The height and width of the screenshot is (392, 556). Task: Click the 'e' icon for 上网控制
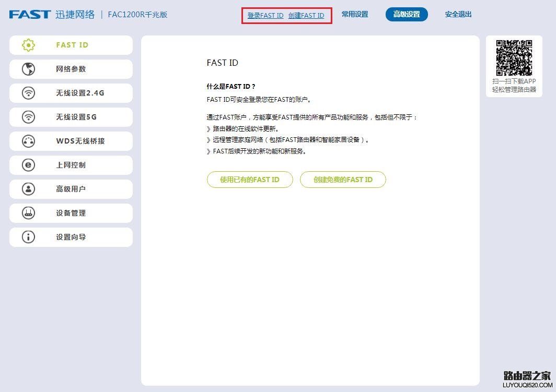tap(28, 165)
